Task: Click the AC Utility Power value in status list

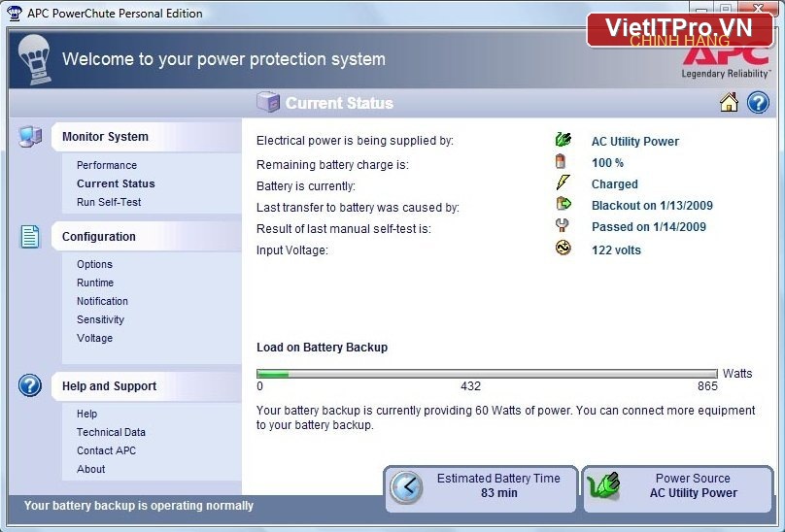Action: pos(634,142)
